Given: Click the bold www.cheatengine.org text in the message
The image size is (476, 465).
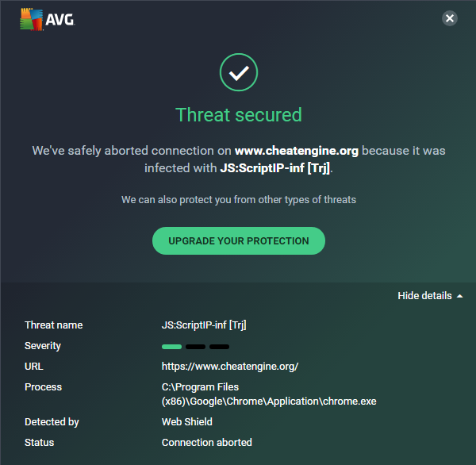Looking at the screenshot, I should [x=297, y=150].
